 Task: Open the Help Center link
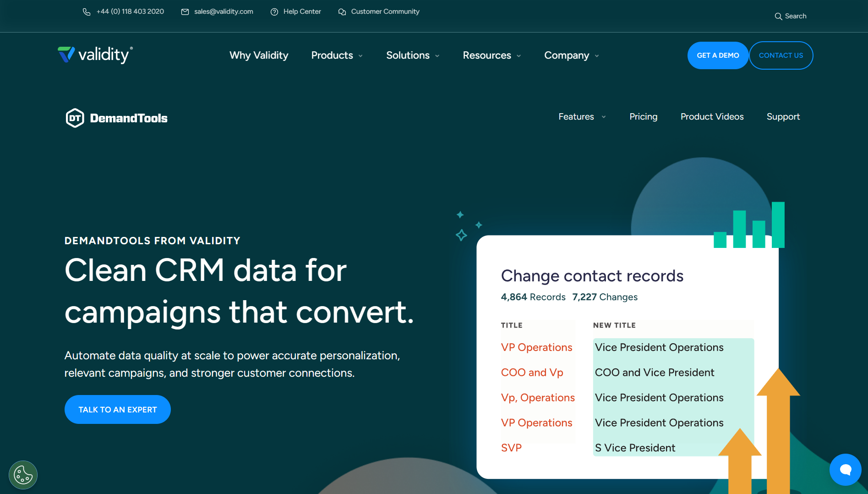click(302, 12)
